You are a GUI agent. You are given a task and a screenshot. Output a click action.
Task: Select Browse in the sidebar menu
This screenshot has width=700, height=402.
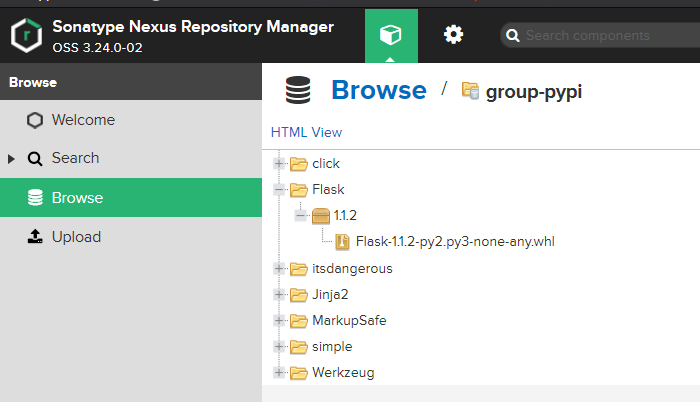click(77, 198)
